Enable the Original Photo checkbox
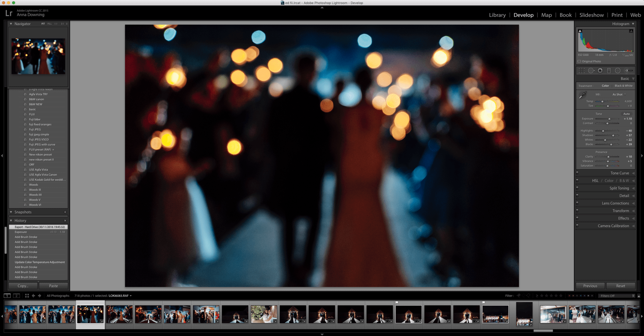 [579, 61]
